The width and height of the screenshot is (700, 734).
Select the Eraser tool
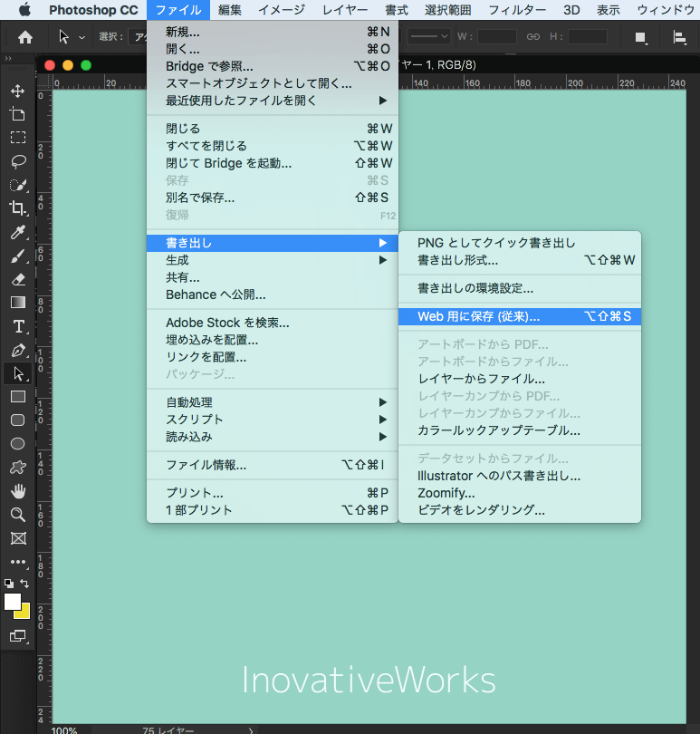tap(18, 279)
